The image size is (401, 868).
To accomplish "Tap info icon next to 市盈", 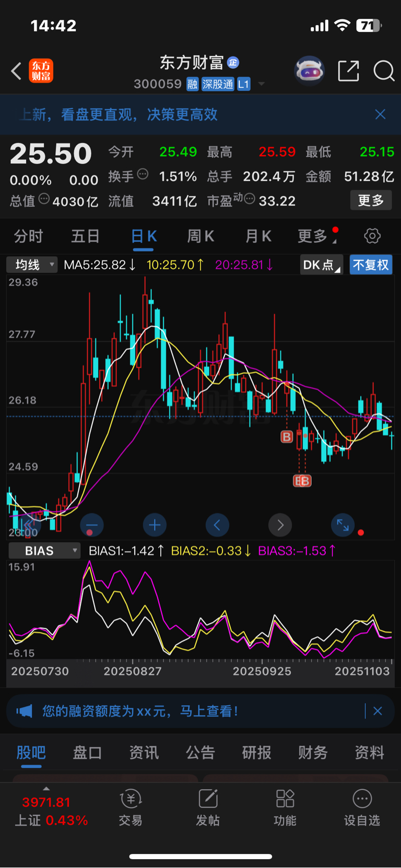I will pyautogui.click(x=250, y=199).
